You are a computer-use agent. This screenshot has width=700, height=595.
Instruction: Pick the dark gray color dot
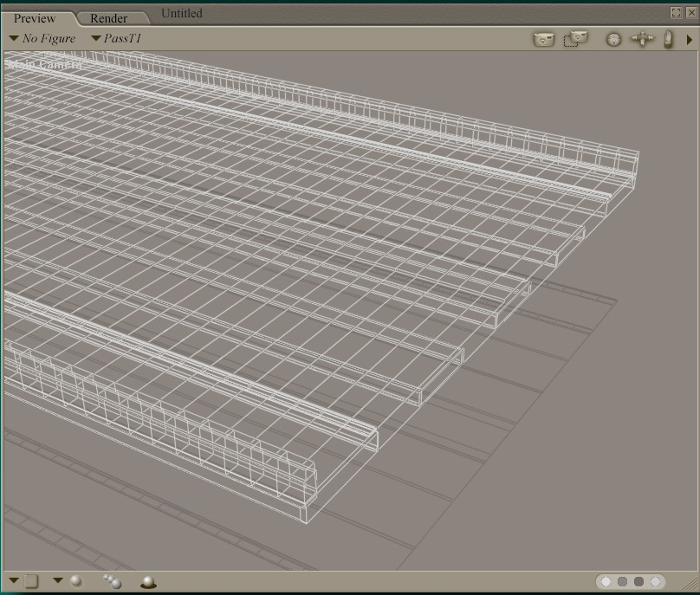[x=638, y=582]
